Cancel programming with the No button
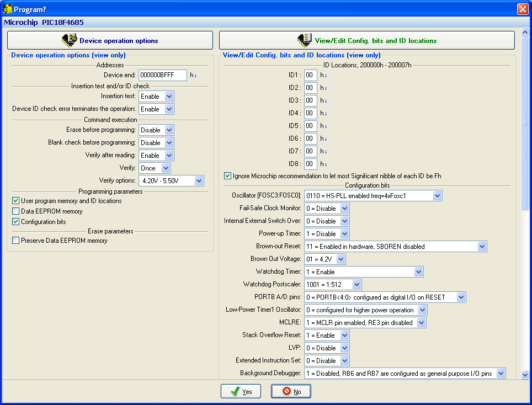532x405 pixels. tap(291, 391)
